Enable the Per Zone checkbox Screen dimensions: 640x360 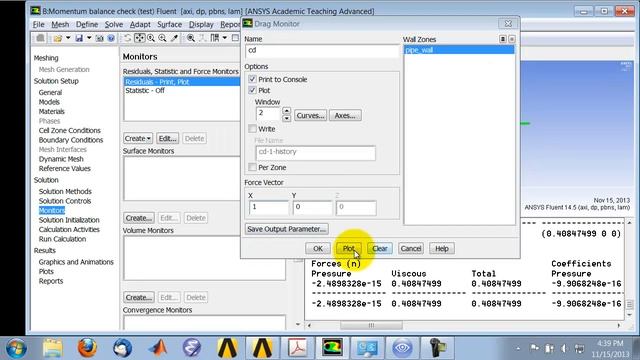[252, 167]
